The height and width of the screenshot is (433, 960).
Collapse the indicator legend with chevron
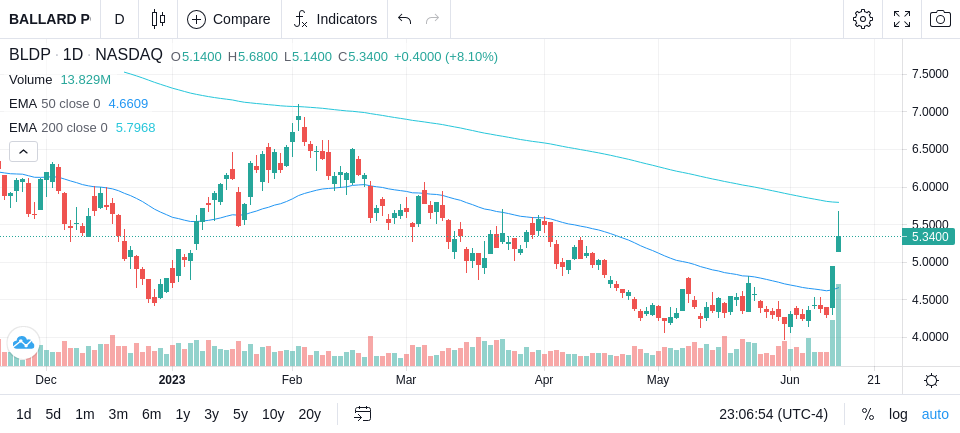(23, 151)
